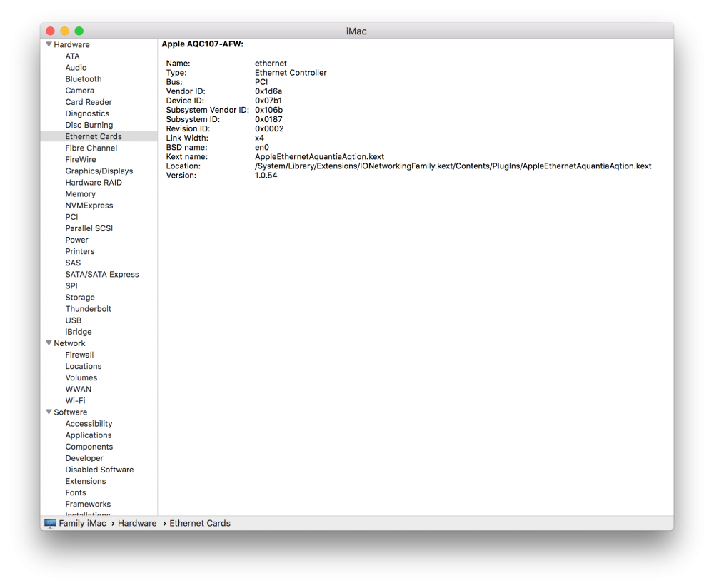Image resolution: width=714 pixels, height=588 pixels.
Task: Click the Type value Ethernet Controller
Action: pyautogui.click(x=291, y=73)
